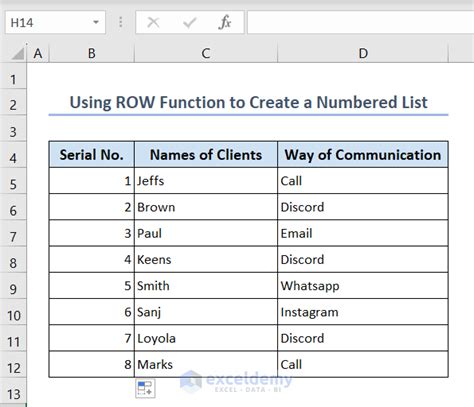Select column B header
This screenshot has height=407, width=474.
point(92,53)
